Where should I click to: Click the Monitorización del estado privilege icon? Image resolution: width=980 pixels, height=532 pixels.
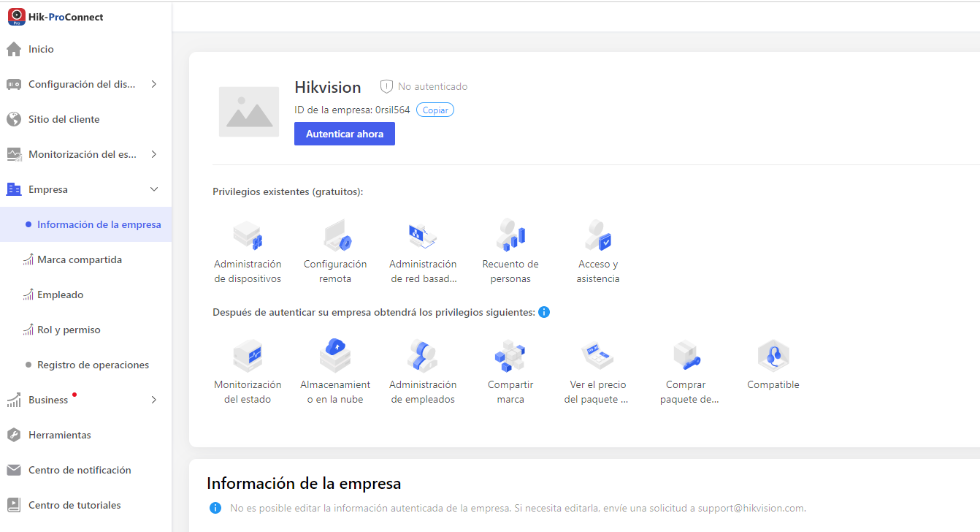click(248, 356)
